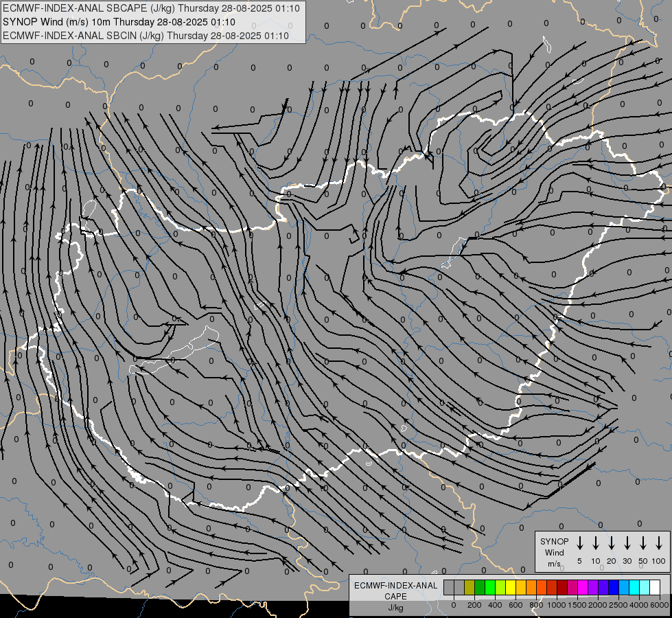Viewport: 672px width, 618px height.
Task: Click the 30 m/s wind arrow in legend
Action: click(x=627, y=543)
